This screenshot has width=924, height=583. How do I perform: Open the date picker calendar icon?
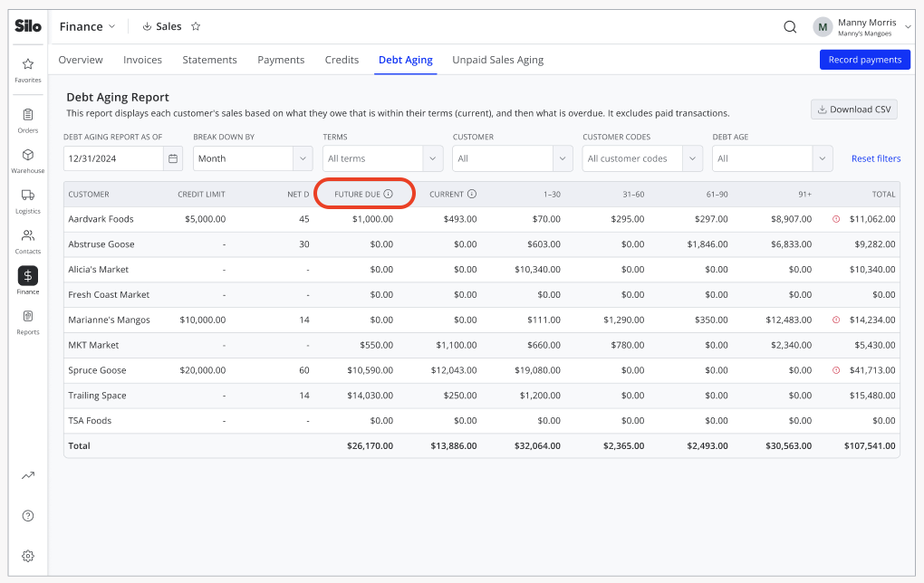tap(173, 158)
